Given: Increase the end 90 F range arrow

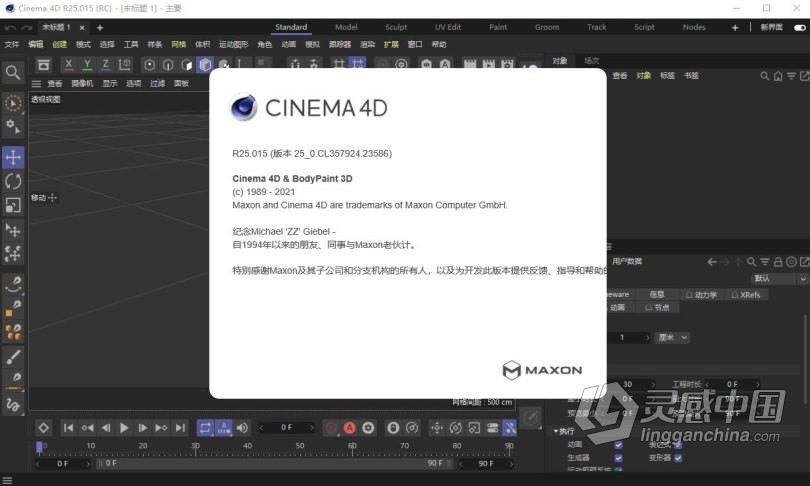Looking at the screenshot, I should tap(511, 464).
